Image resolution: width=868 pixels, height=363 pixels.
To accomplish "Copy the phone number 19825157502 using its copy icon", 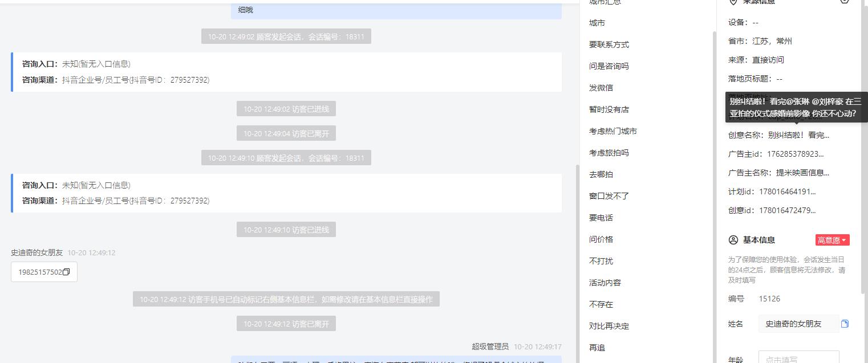I will pos(66,272).
